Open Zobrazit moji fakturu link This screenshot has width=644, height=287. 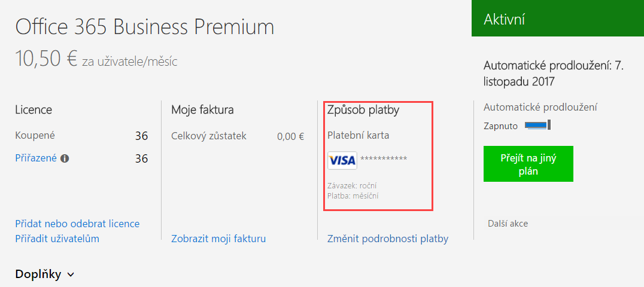(x=218, y=239)
